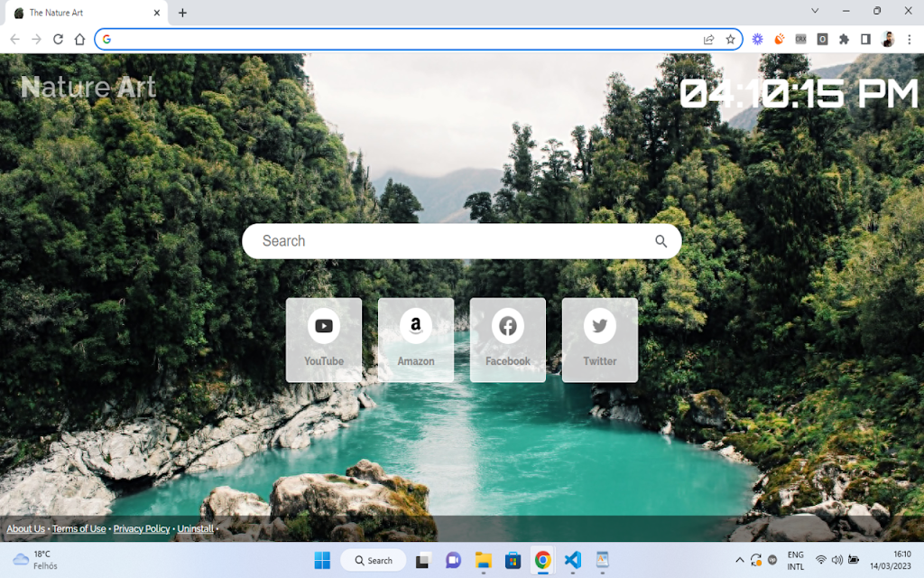Open the Amazon shortcut tile

coord(415,340)
